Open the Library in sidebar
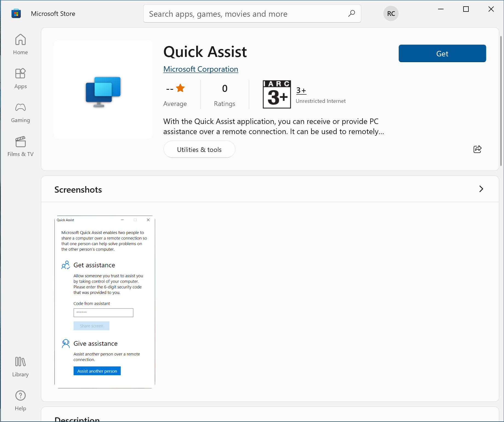 click(21, 367)
